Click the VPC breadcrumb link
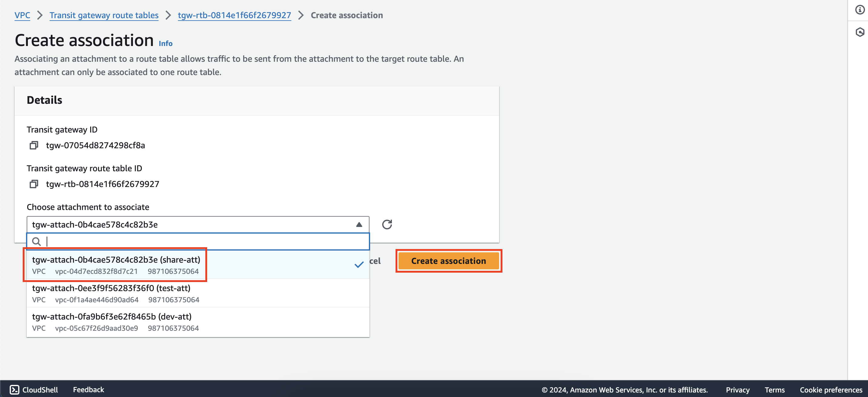The width and height of the screenshot is (868, 397). [22, 15]
